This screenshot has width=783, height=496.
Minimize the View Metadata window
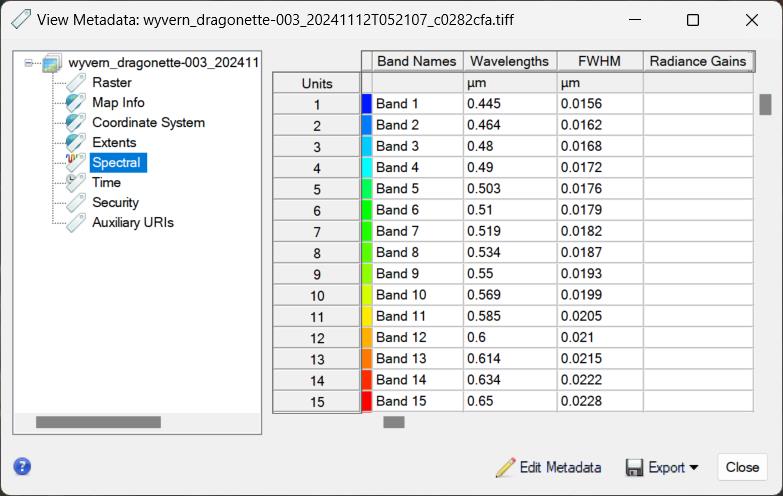635,20
